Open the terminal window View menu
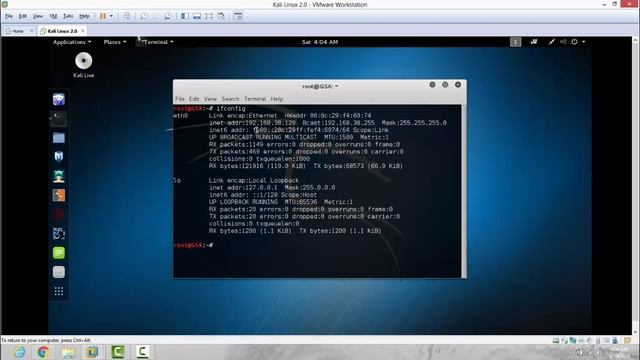 [210, 99]
